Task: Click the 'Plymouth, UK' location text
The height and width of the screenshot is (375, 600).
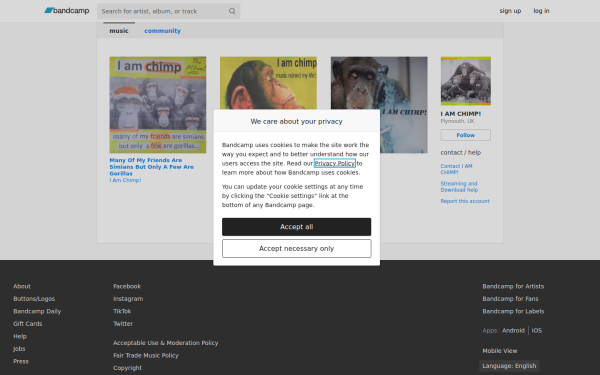Action: click(x=457, y=121)
